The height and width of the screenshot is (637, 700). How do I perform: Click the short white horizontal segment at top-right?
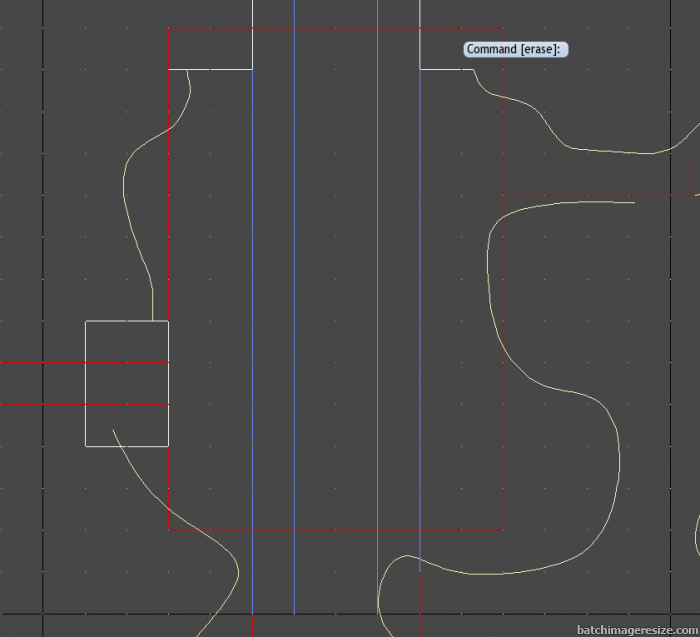445,69
